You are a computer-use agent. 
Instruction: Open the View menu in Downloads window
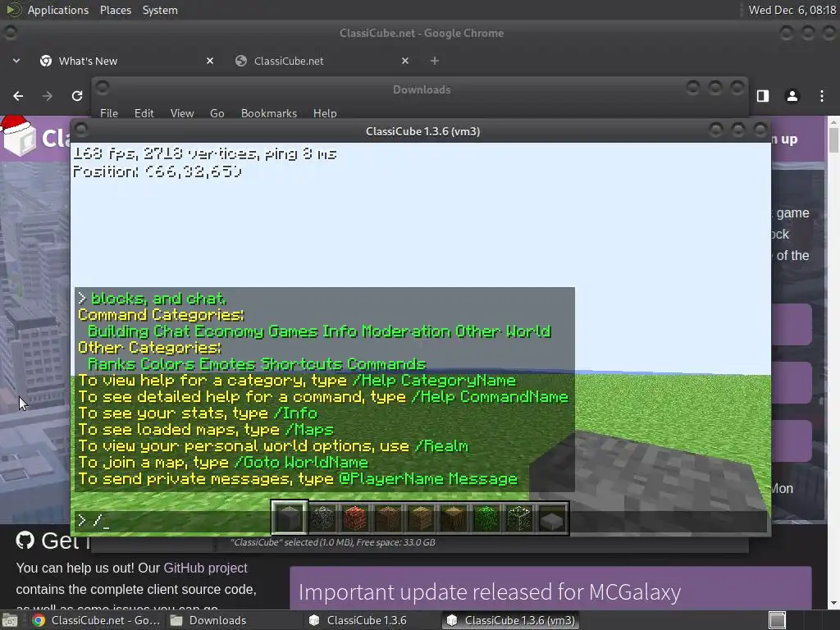[181, 113]
